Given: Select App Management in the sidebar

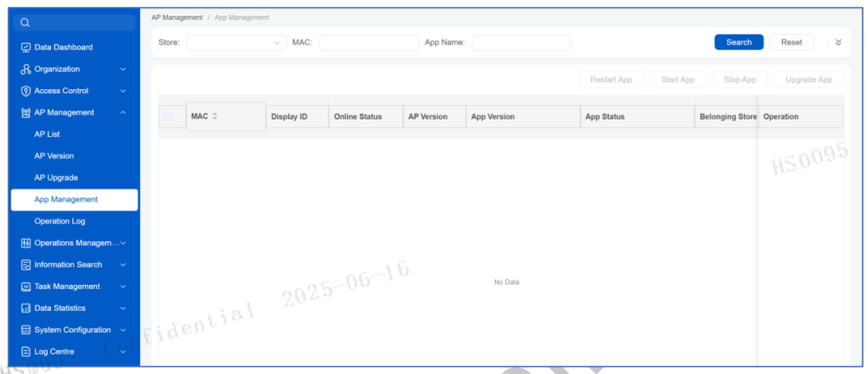Looking at the screenshot, I should pos(74,200).
